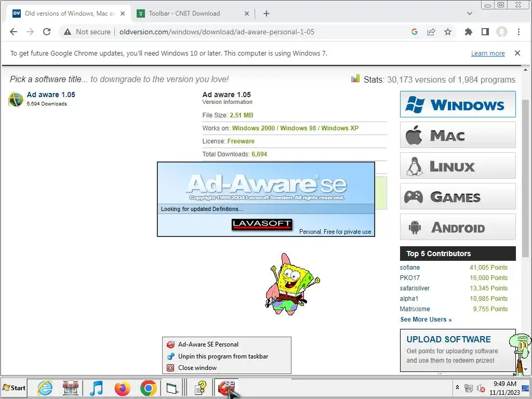
Task: Click the Freeware license value
Action: [x=241, y=141]
